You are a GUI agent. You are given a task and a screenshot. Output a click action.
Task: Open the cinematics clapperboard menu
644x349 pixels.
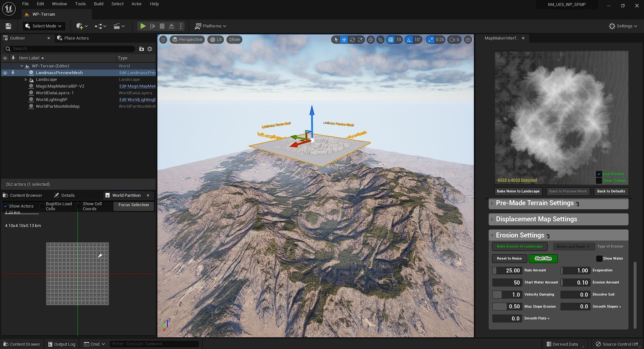[119, 26]
